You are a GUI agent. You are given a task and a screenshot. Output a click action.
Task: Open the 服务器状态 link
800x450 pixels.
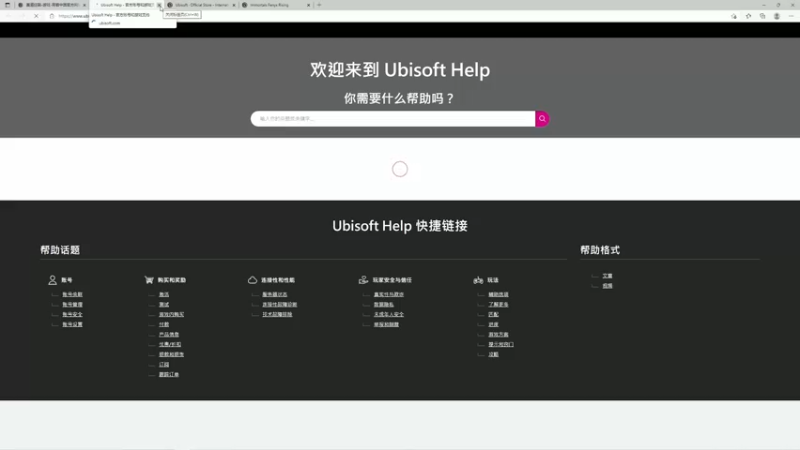274,294
